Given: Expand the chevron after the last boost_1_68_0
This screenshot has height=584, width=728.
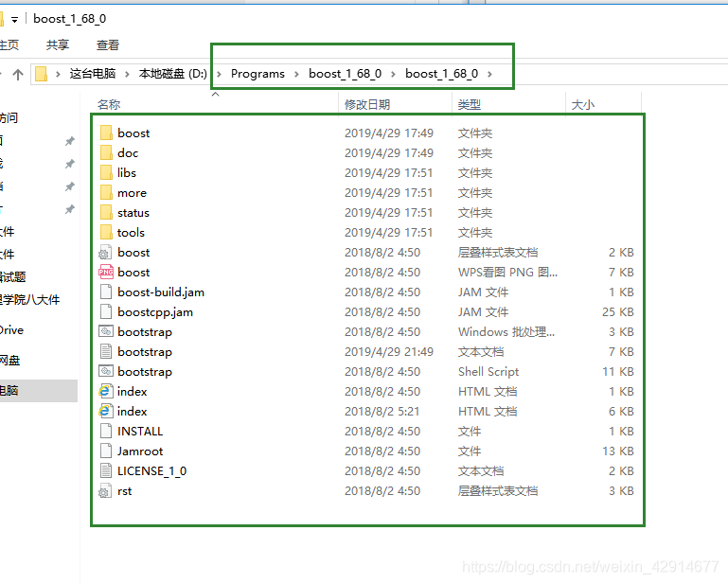Looking at the screenshot, I should click(489, 74).
